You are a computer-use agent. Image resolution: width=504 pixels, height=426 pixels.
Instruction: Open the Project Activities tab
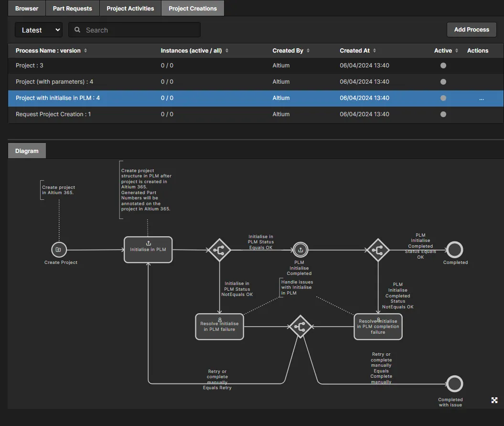click(x=130, y=9)
